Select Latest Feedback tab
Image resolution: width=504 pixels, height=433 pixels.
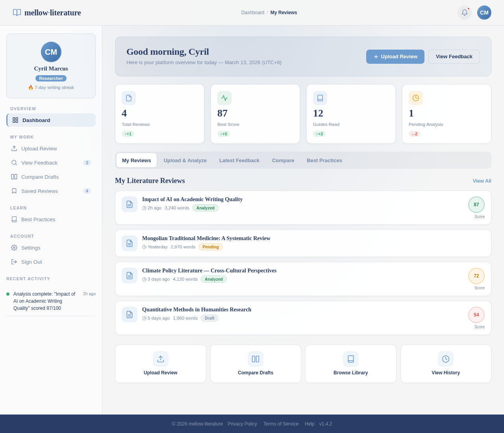pyautogui.click(x=239, y=160)
